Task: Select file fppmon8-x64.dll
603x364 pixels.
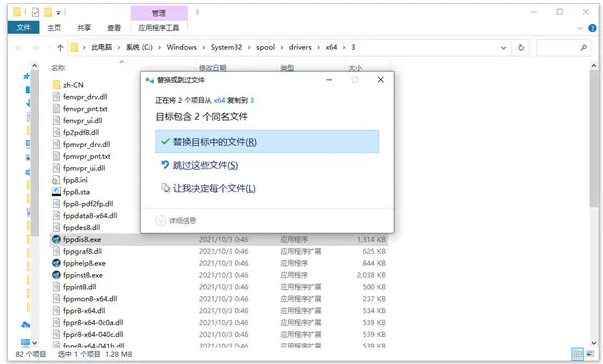Action: (90, 299)
